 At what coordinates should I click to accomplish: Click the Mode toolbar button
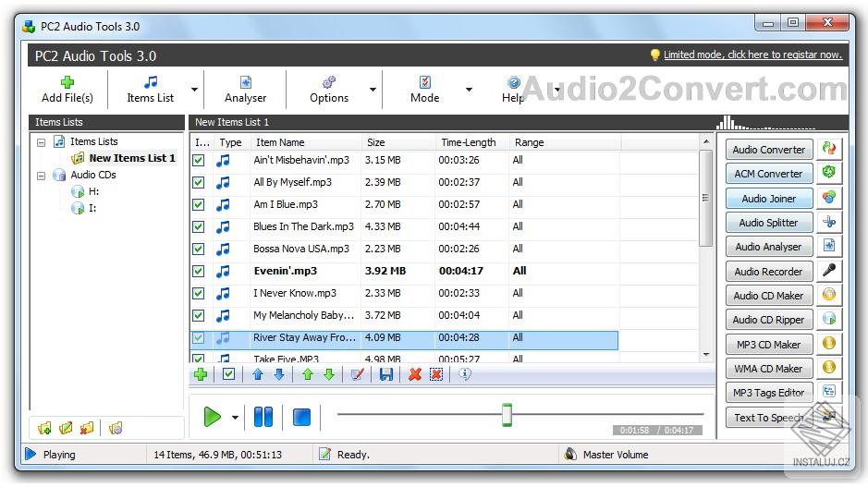click(x=424, y=90)
